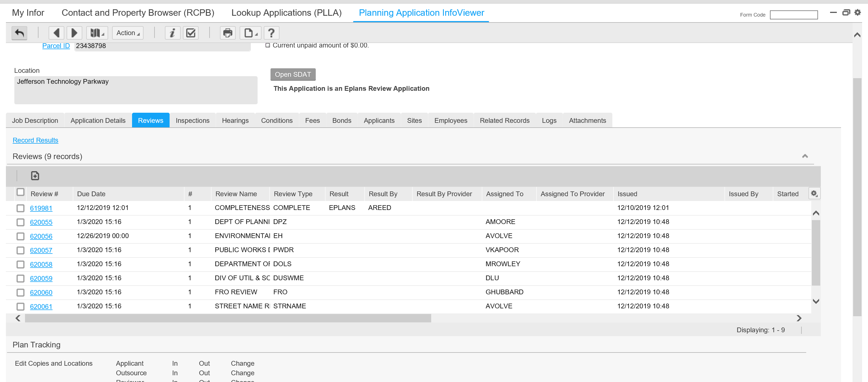Go to next record arrow

click(x=74, y=33)
